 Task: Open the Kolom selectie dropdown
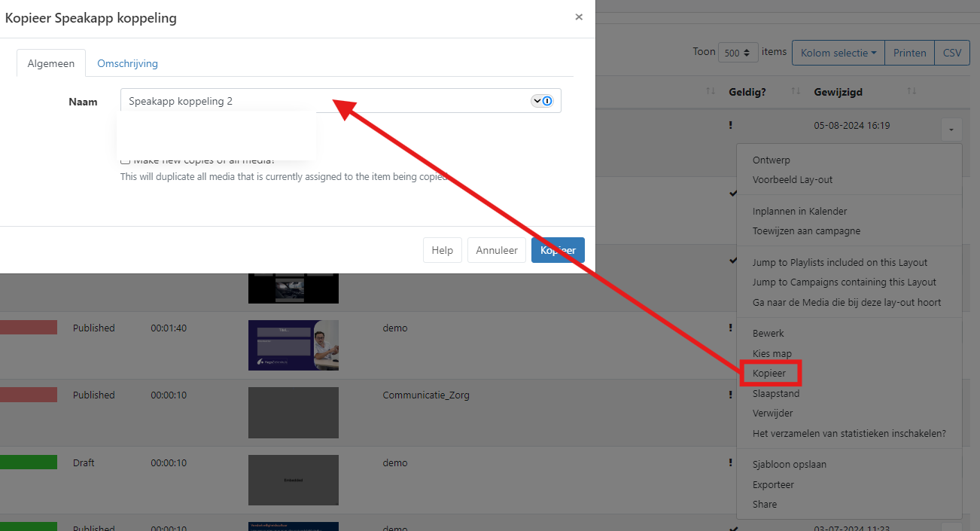pos(838,53)
